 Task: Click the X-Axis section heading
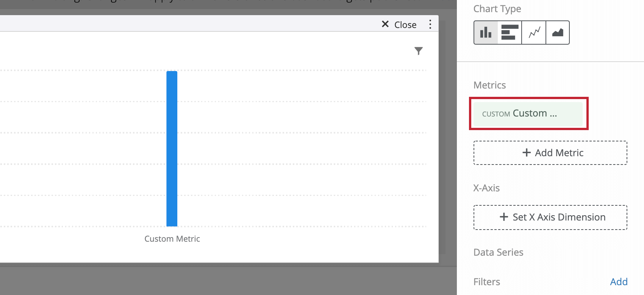(486, 188)
